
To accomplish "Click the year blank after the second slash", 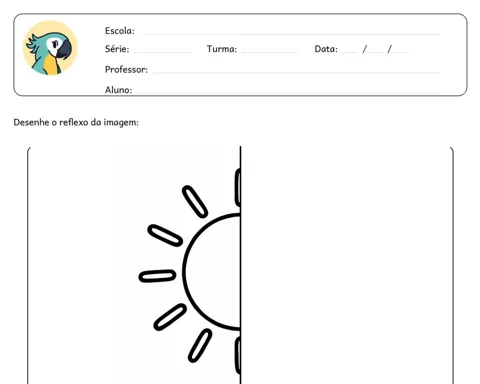I will point(400,52).
